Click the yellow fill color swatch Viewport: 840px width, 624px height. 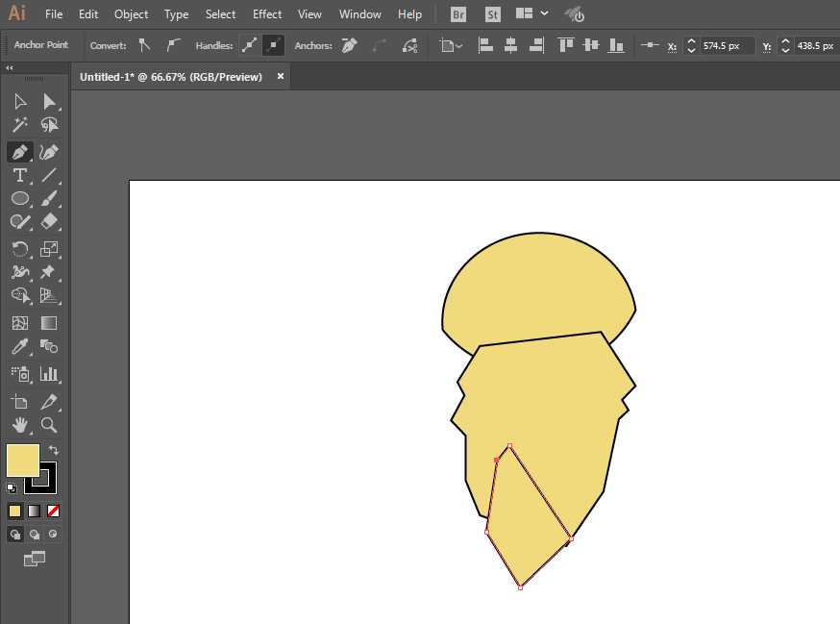[x=22, y=461]
